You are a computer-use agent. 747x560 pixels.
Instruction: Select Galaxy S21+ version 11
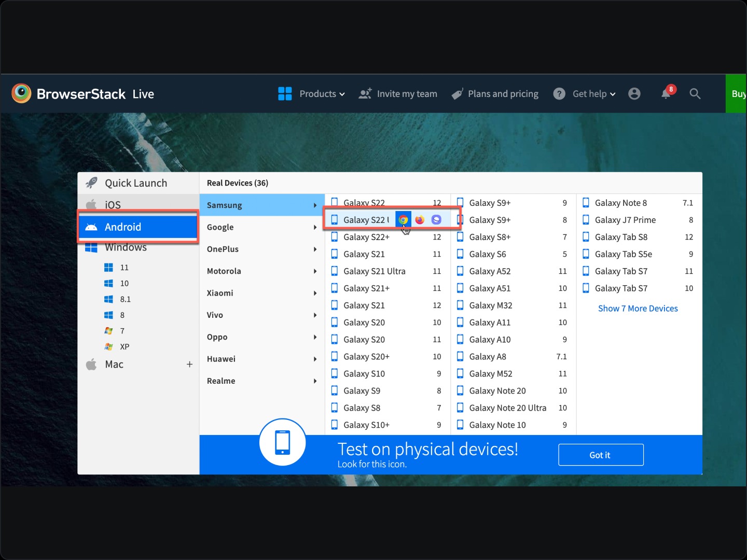coord(387,288)
